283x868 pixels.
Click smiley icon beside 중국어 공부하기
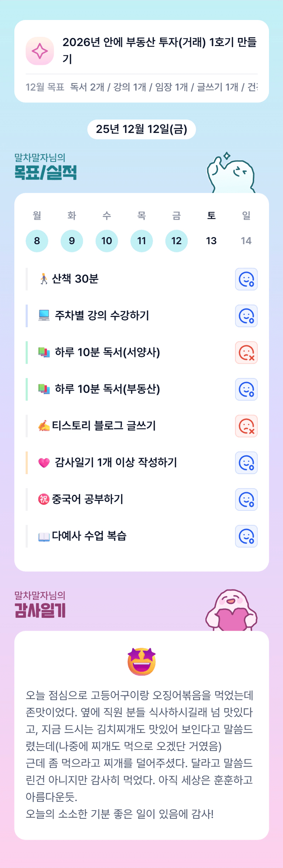click(x=246, y=499)
